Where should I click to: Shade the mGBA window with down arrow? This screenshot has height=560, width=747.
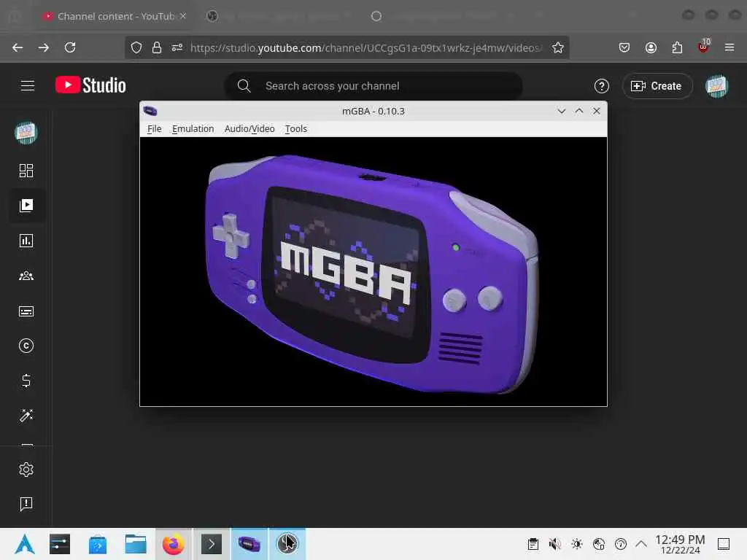click(562, 111)
